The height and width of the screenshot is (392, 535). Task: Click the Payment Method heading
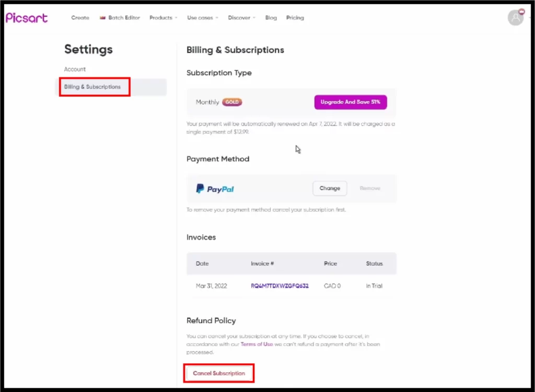(218, 159)
